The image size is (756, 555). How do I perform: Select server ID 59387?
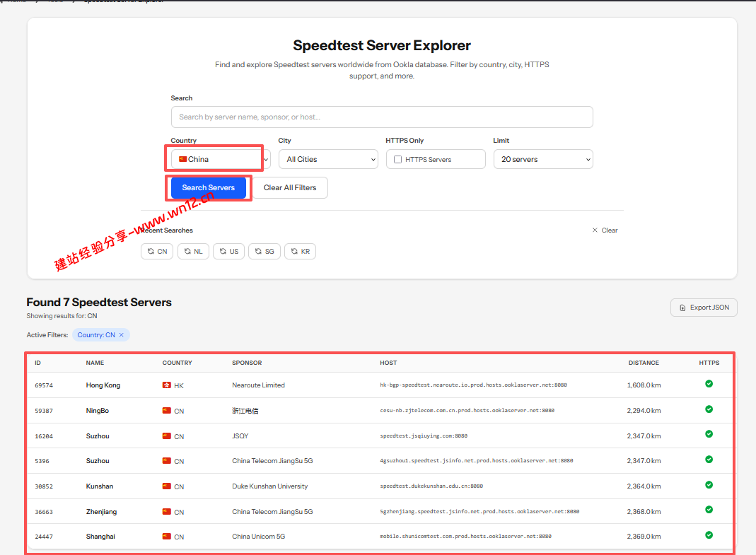tap(44, 411)
